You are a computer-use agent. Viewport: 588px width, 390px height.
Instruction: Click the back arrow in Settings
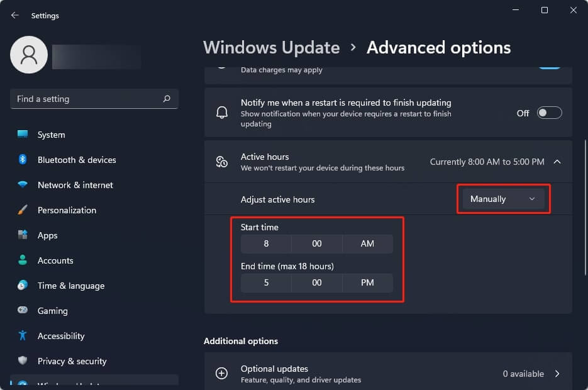[15, 16]
